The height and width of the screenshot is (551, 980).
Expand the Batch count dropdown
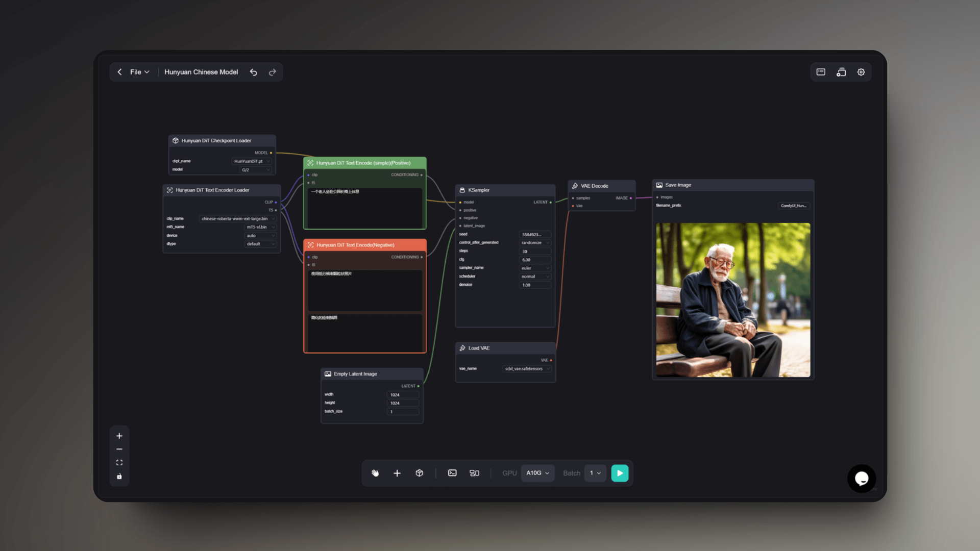point(595,473)
